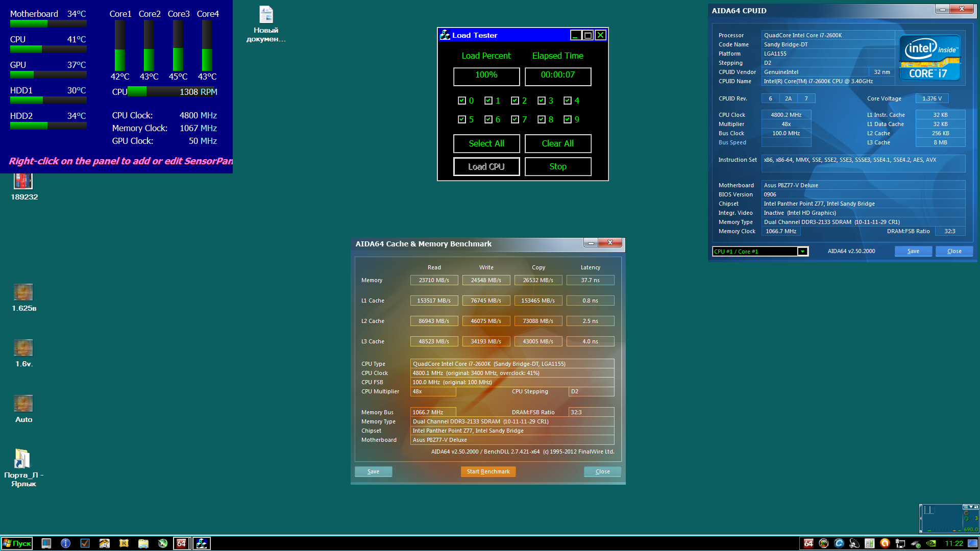Open the 1.625в desktop icon

pyautogui.click(x=23, y=297)
